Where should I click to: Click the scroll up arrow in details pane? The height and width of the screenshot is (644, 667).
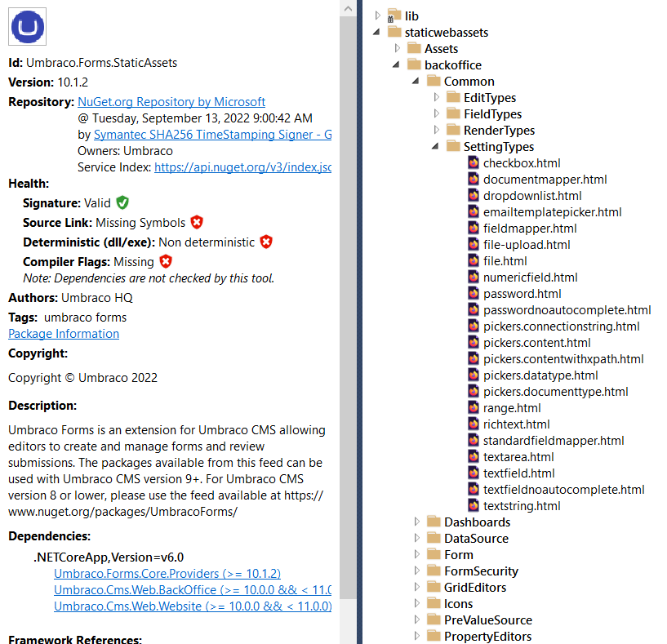(348, 8)
